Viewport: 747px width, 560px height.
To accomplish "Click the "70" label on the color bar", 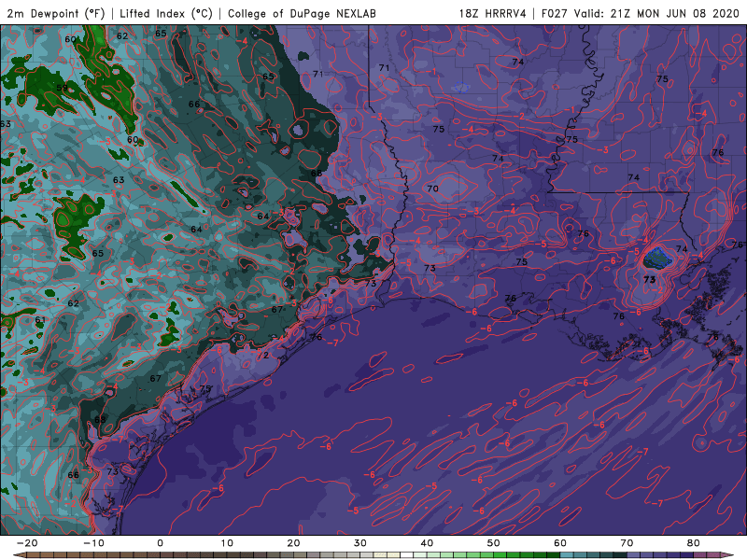I will pos(627,543).
